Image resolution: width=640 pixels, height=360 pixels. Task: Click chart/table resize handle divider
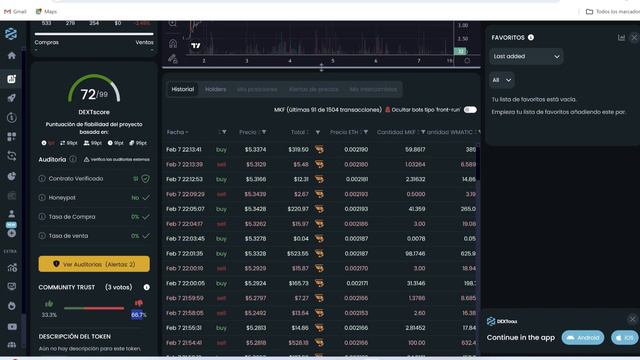click(x=321, y=67)
